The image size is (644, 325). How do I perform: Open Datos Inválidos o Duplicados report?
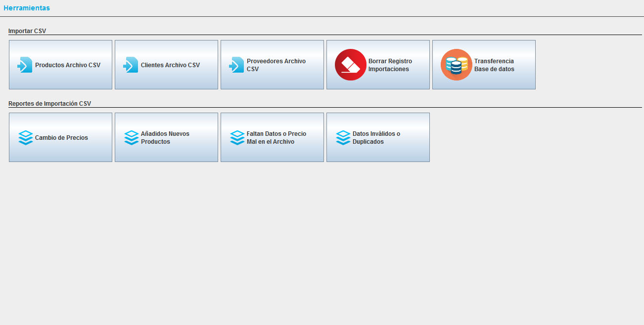376,138
